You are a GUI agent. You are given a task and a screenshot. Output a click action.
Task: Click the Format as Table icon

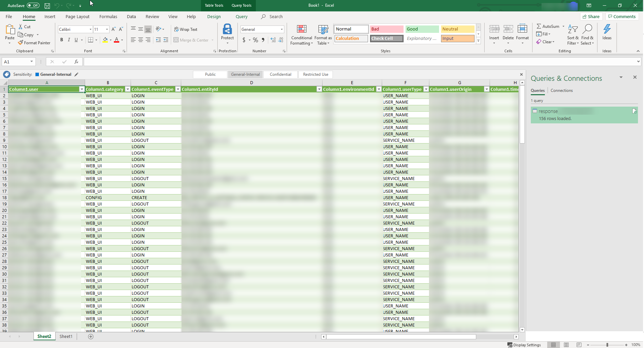pos(323,30)
